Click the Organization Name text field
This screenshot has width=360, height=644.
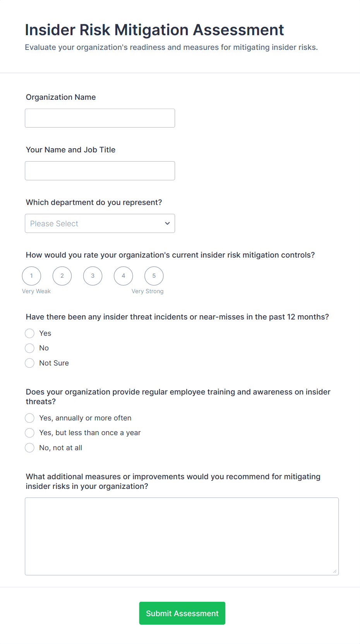coord(100,118)
